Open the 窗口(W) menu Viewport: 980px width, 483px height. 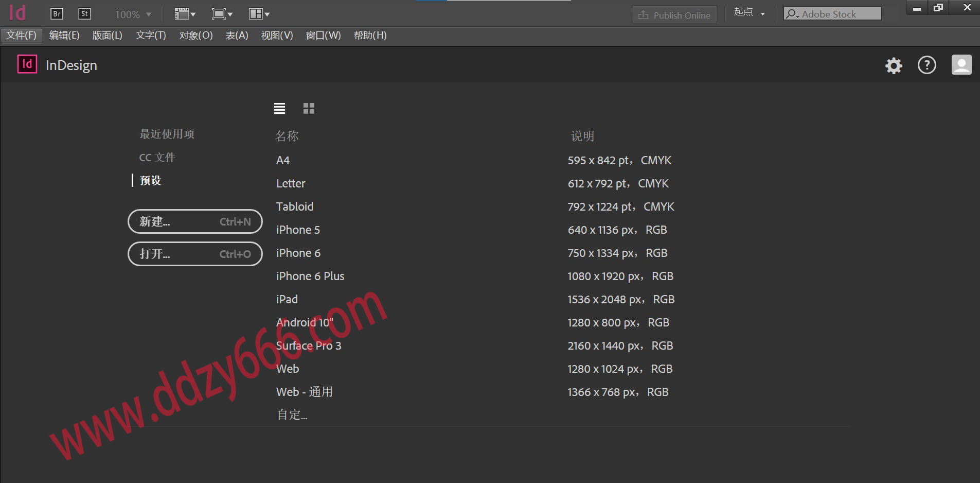point(323,35)
